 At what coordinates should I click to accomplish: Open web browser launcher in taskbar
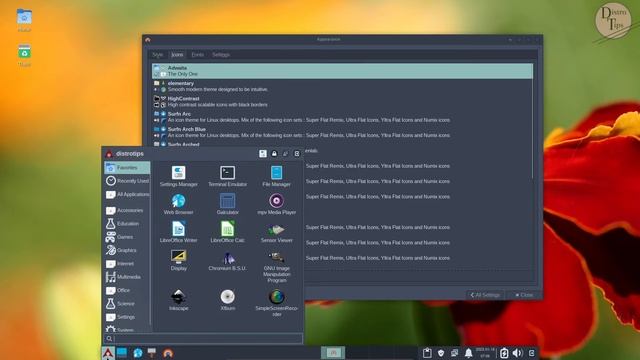pyautogui.click(x=138, y=353)
